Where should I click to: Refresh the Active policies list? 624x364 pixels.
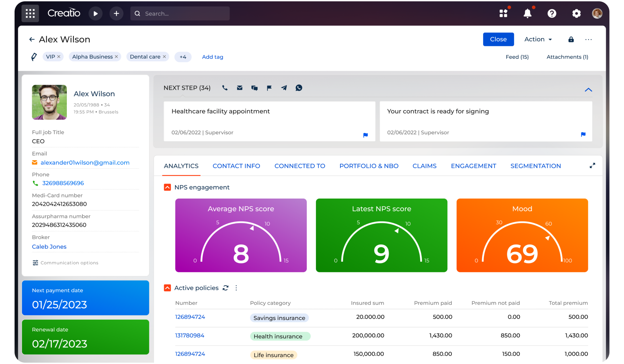coord(226,288)
